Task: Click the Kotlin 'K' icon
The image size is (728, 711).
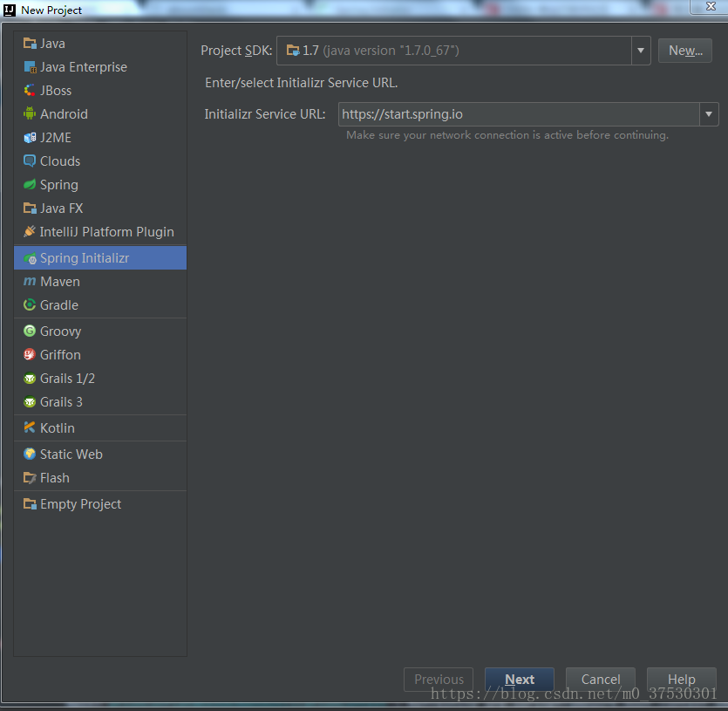Action: click(30, 428)
